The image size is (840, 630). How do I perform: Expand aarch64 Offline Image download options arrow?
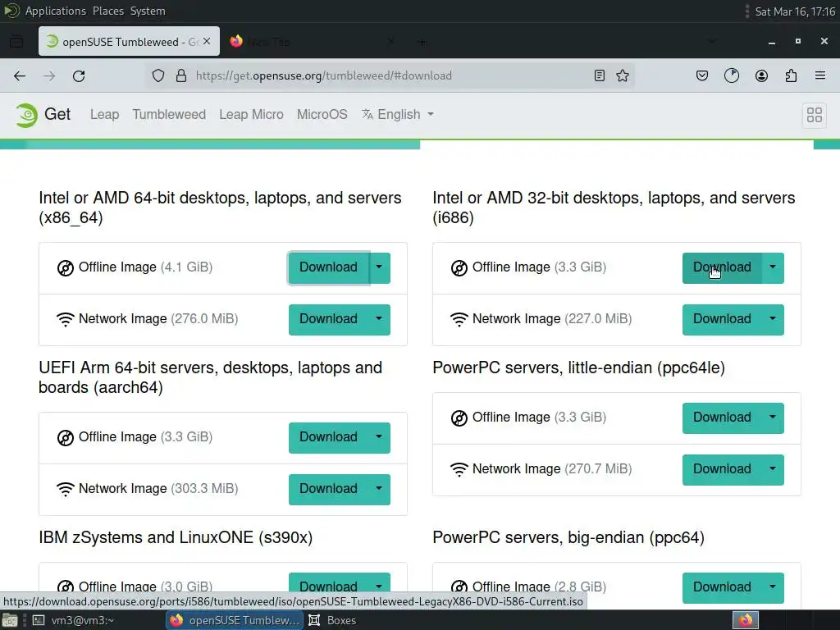pos(379,438)
